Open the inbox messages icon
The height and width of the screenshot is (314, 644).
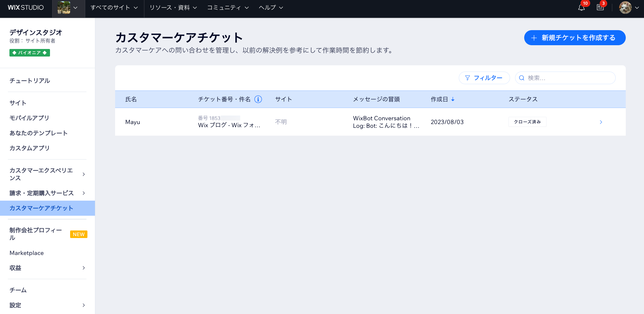[600, 8]
